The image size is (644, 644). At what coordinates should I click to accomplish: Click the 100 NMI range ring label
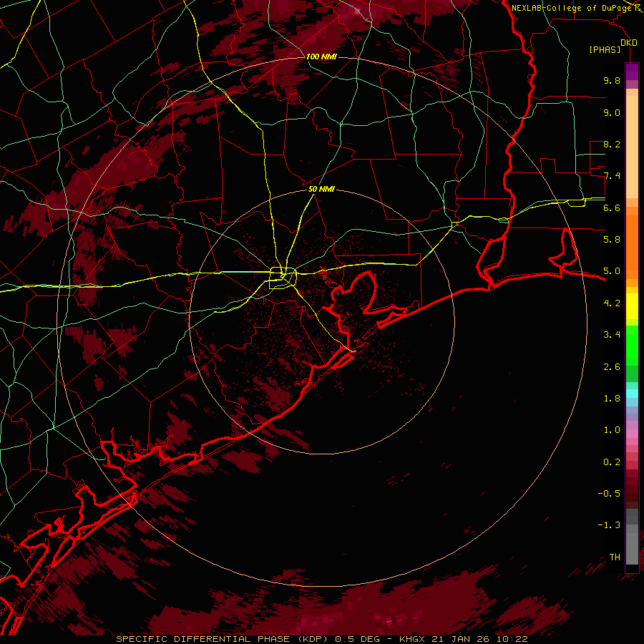(321, 57)
